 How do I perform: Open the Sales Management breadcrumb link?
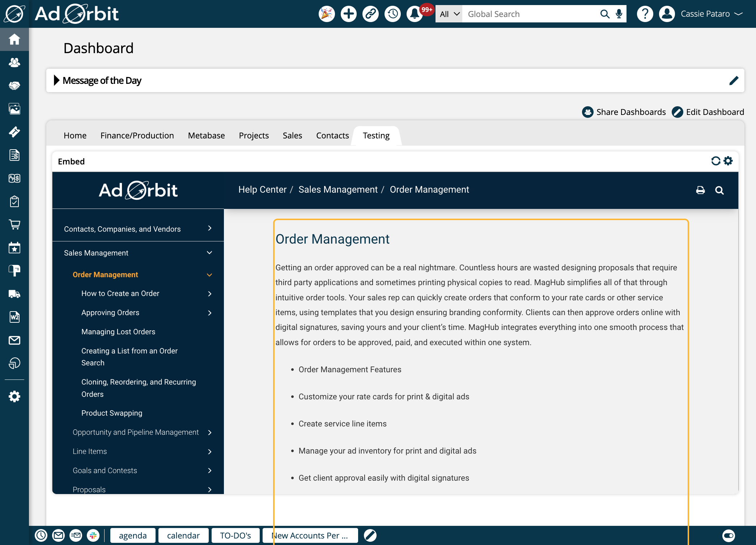click(338, 189)
